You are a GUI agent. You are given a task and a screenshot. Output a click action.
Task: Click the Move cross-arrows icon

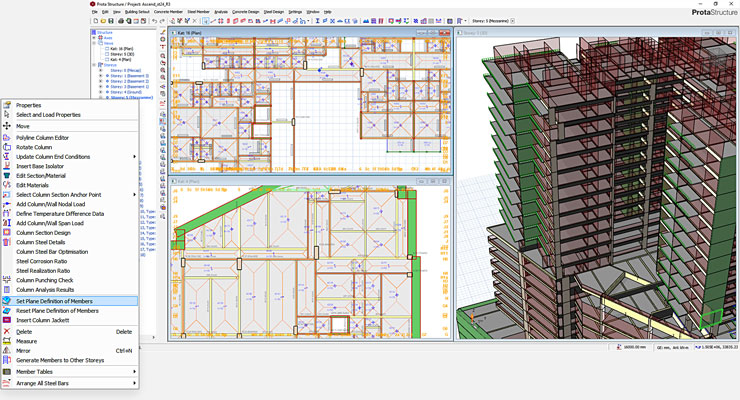click(7, 126)
